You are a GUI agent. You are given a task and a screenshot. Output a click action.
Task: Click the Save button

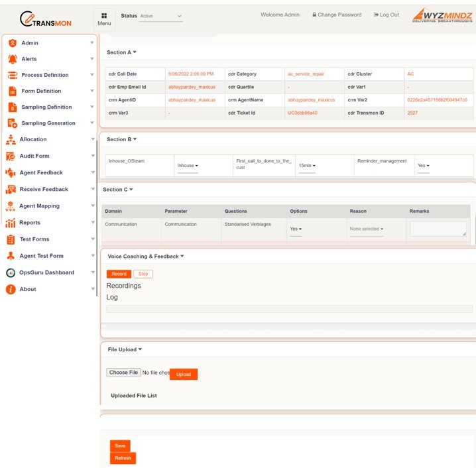coord(120,446)
